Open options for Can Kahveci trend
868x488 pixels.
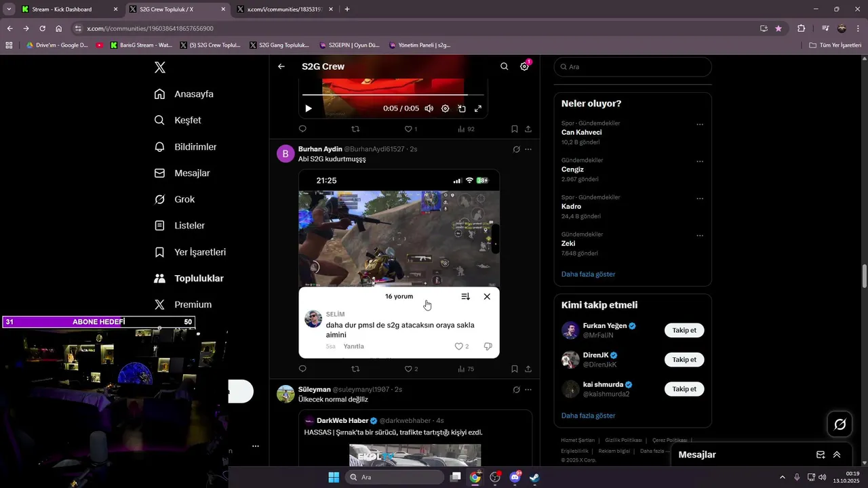click(x=700, y=125)
